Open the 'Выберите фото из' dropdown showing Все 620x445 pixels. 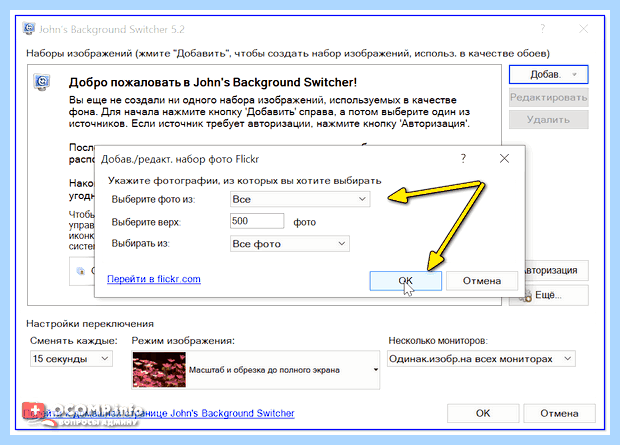(300, 199)
